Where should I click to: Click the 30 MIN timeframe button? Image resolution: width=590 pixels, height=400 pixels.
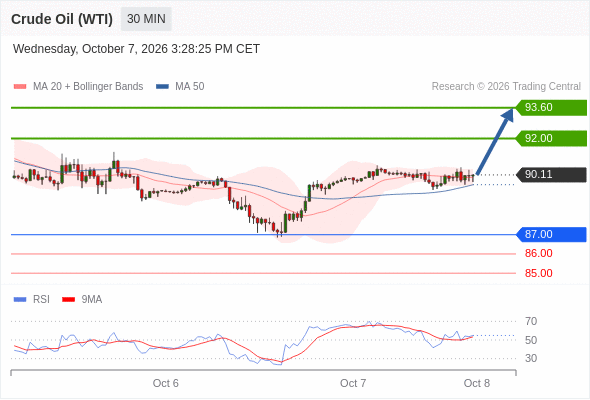tap(146, 19)
